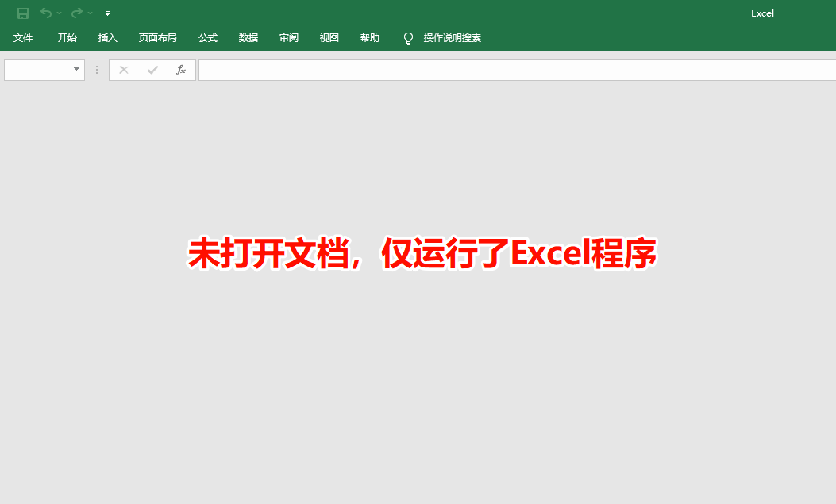
Task: Click the Redo arrow icon
Action: coord(77,13)
